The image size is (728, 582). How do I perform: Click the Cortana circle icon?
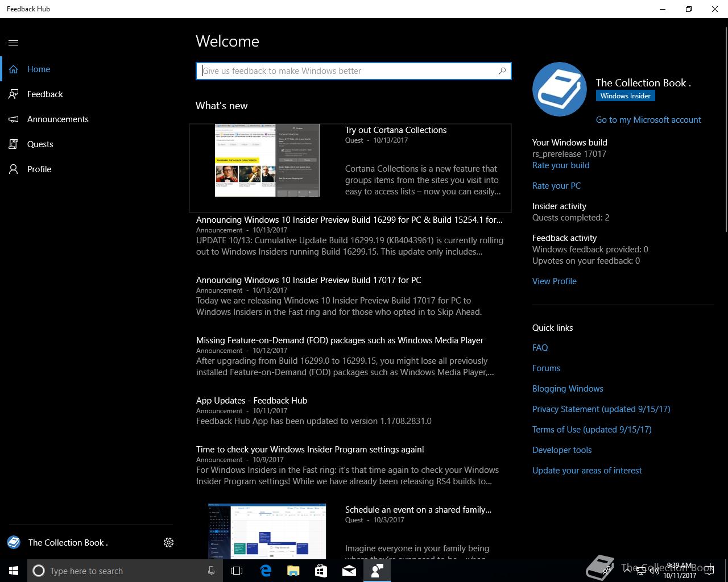tap(39, 571)
